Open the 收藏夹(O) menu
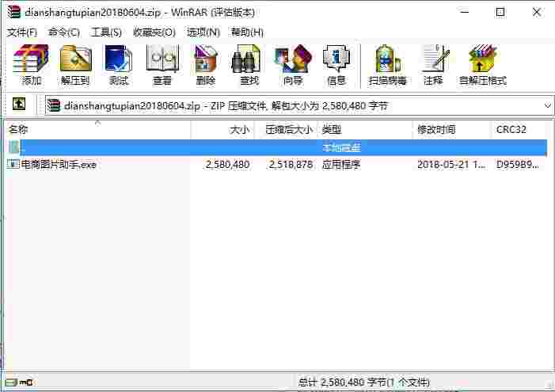 (154, 32)
